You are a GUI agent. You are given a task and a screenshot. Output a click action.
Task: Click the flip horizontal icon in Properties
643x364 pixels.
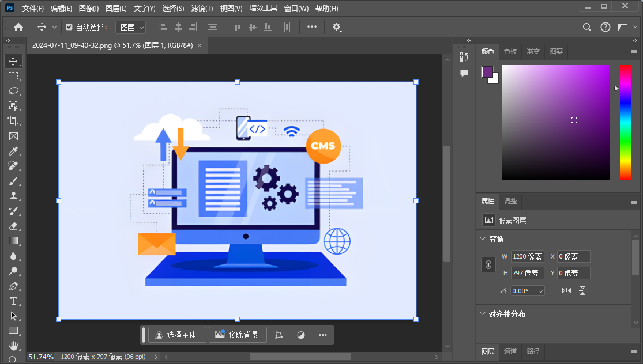(566, 291)
